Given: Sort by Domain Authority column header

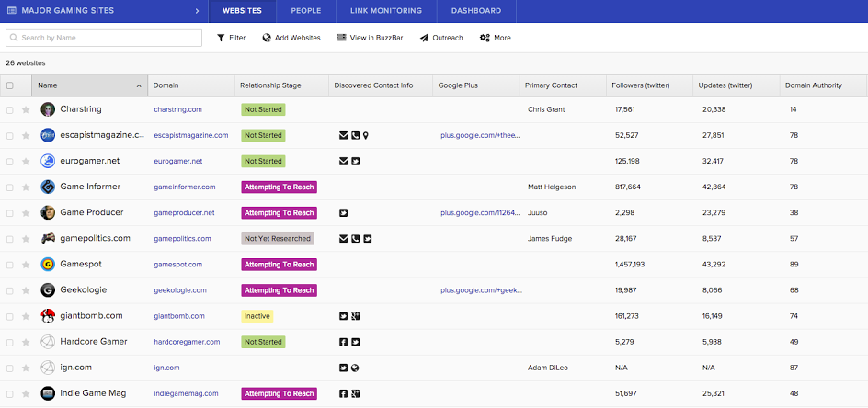Looking at the screenshot, I should 823,85.
